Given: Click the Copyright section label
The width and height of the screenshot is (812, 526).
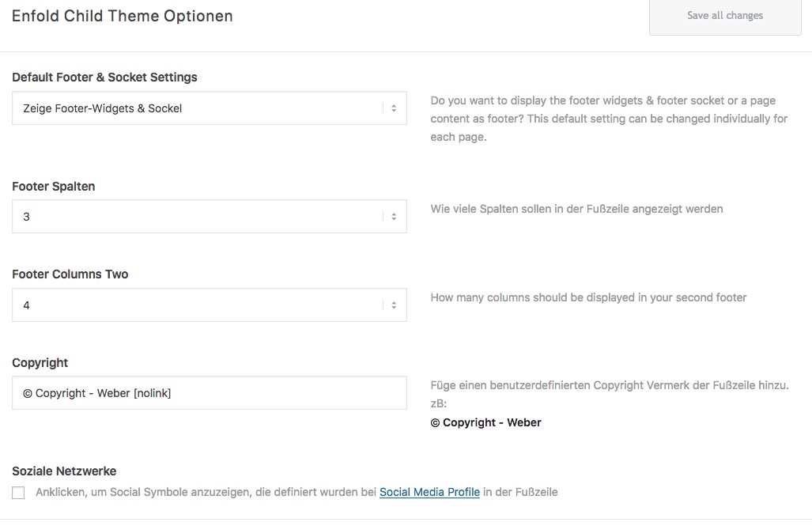Looking at the screenshot, I should click(x=40, y=363).
